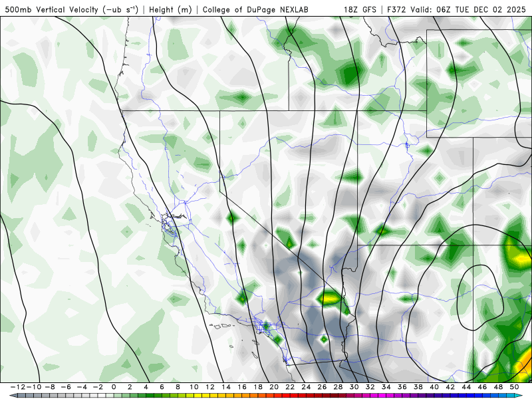Image resolution: width=532 pixels, height=399 pixels.
Task: Click the 'F372' forecast hour label
Action: [396, 9]
